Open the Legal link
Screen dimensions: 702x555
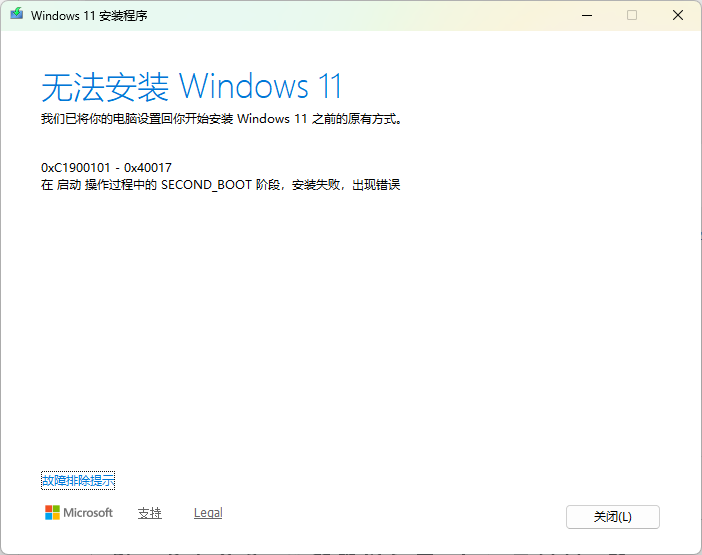(x=208, y=513)
